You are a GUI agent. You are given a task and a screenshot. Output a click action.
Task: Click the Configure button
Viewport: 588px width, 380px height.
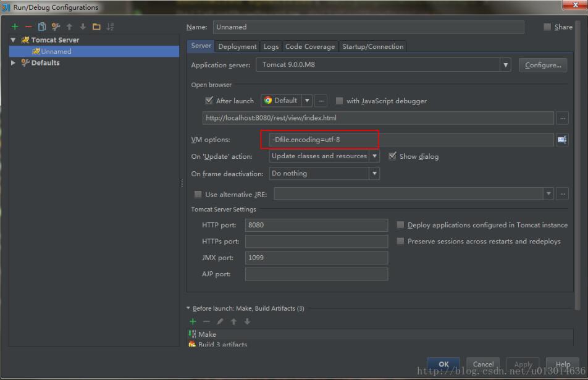tap(542, 64)
